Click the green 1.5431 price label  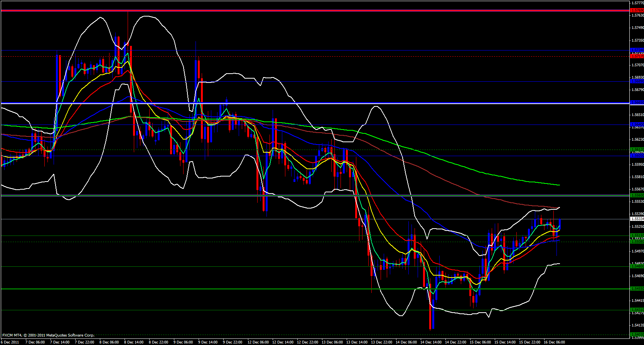[637, 310]
